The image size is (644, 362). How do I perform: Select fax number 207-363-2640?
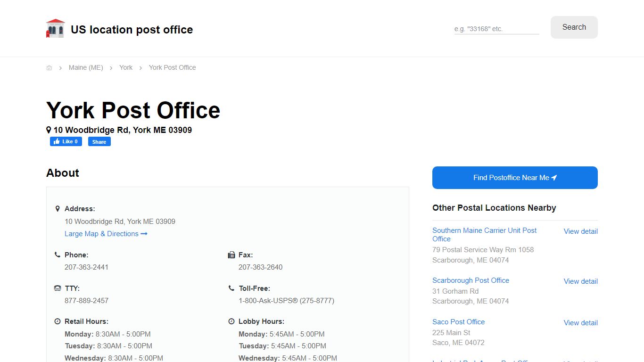[260, 267]
